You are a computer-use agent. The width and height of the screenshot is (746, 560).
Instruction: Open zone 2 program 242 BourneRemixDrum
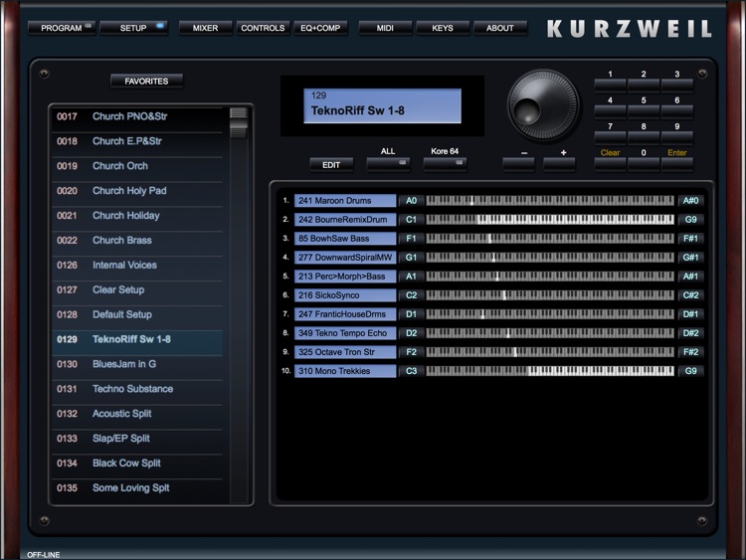pos(345,220)
